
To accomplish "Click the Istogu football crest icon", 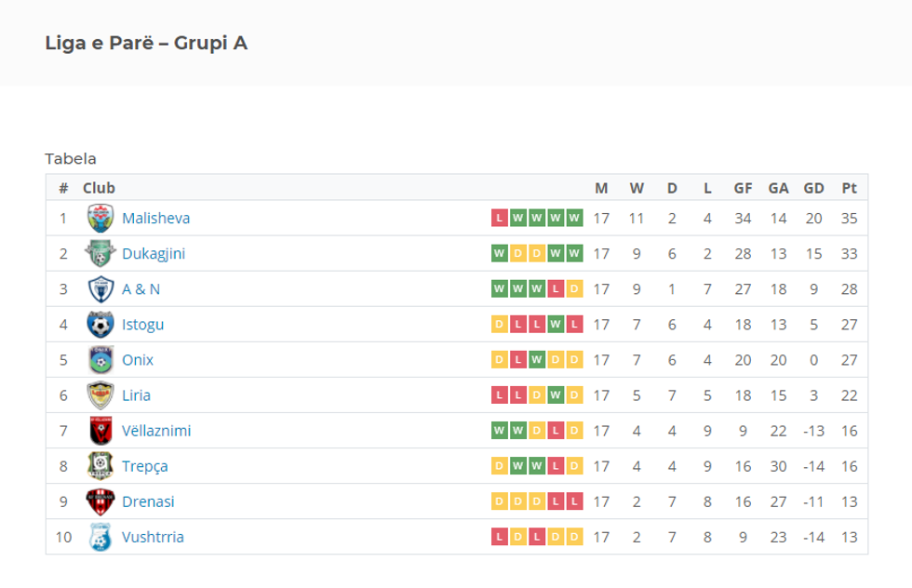I will click(x=100, y=324).
